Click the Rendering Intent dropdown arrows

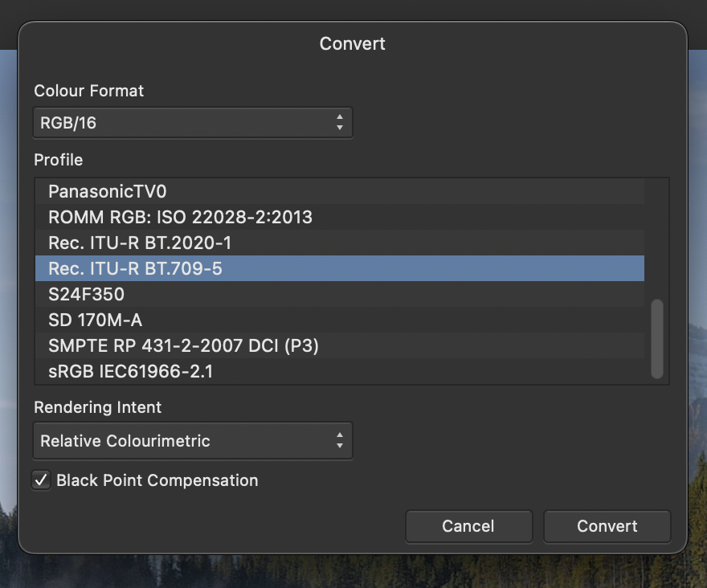pos(340,441)
